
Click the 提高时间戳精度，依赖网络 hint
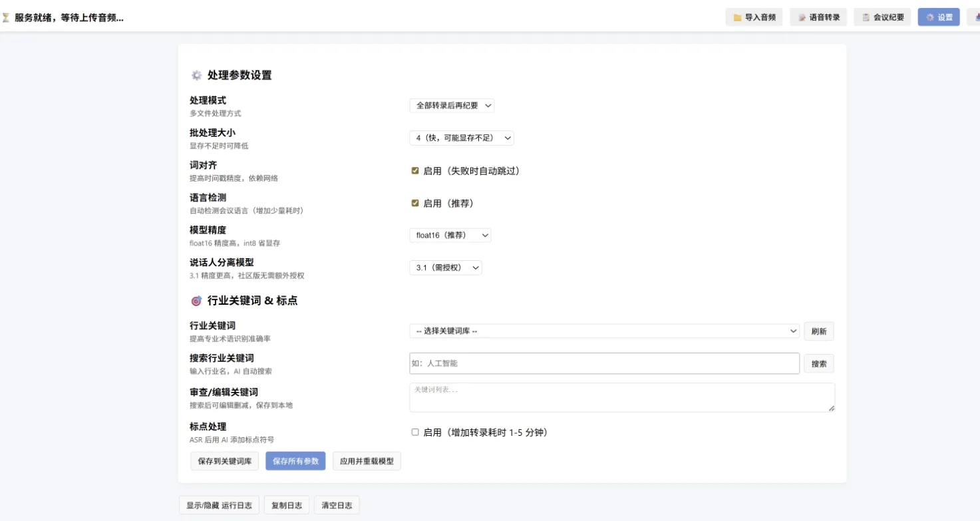point(234,178)
